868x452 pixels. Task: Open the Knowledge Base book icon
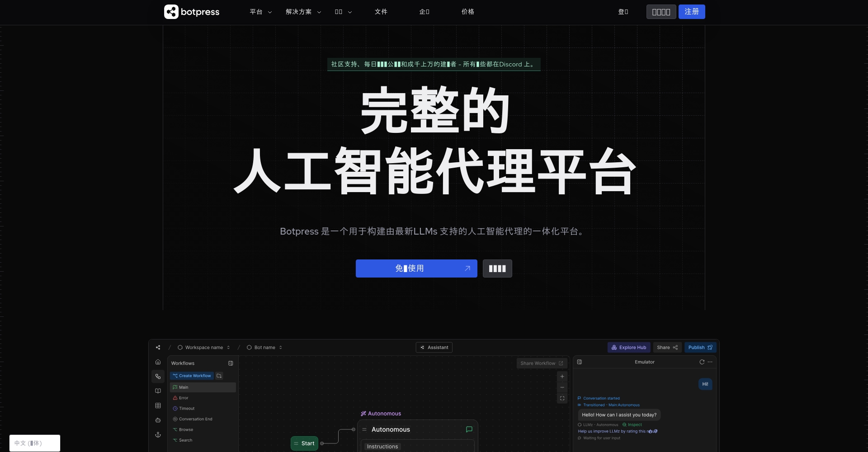[x=158, y=391]
